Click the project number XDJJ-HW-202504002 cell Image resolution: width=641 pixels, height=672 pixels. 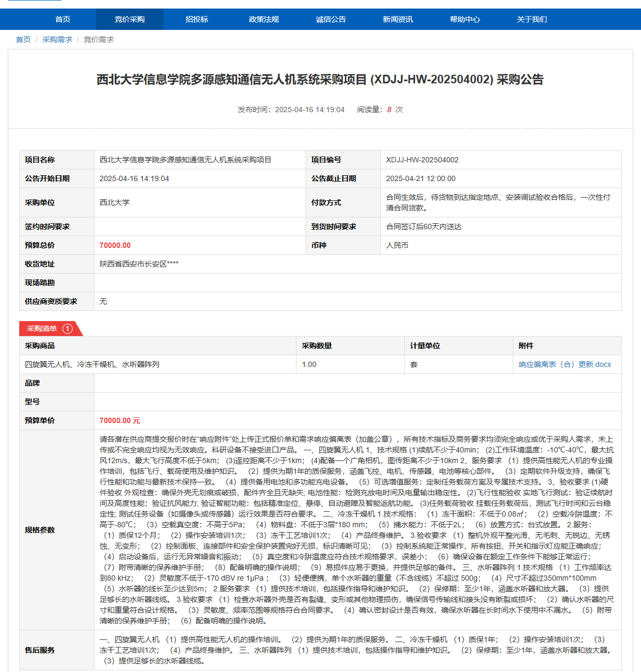tap(422, 160)
